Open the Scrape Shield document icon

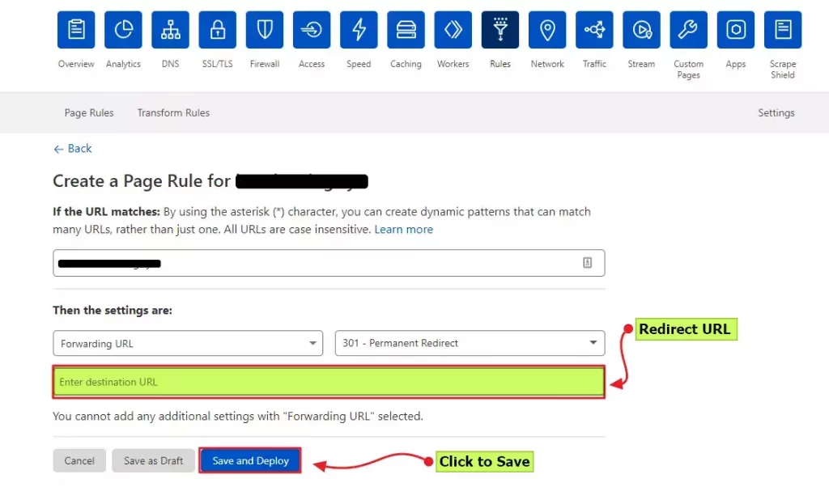click(x=783, y=30)
